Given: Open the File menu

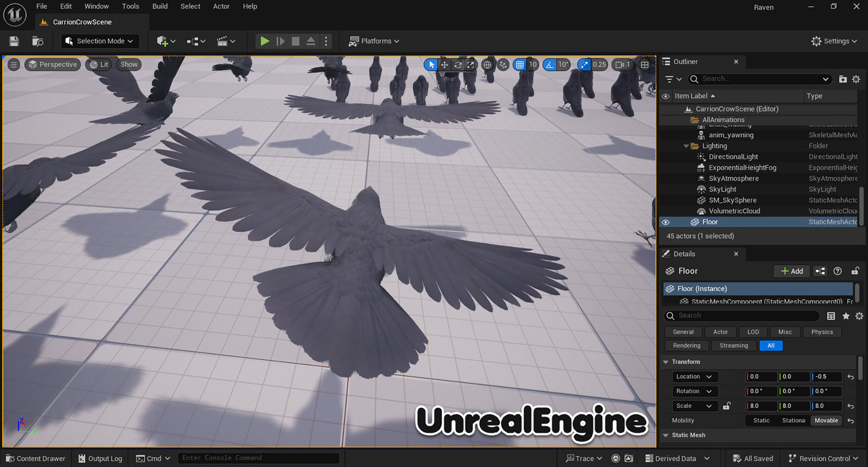Looking at the screenshot, I should coord(41,6).
